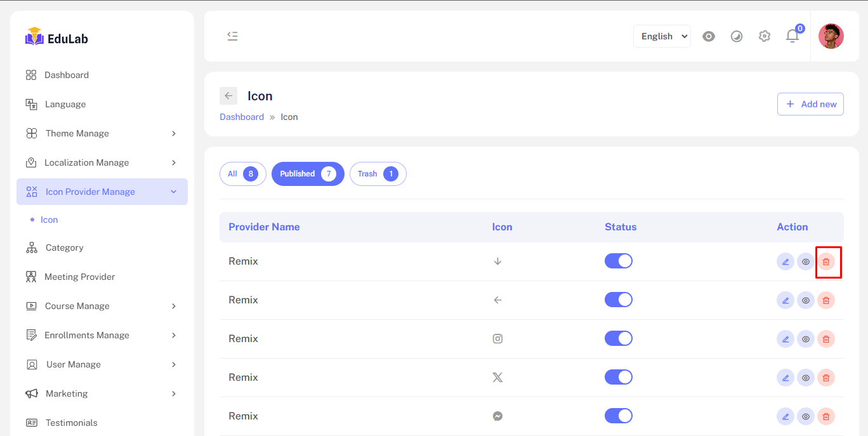Open the English language dropdown
The width and height of the screenshot is (868, 436).
[662, 36]
